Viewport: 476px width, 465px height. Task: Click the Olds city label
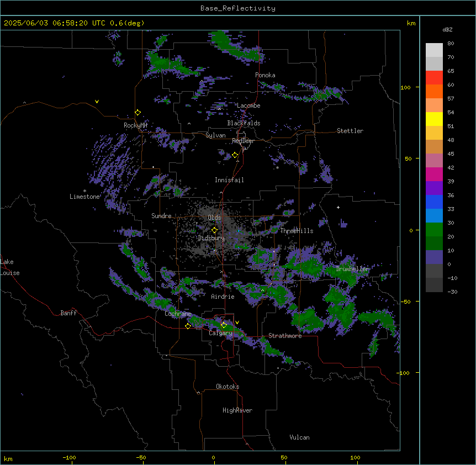214,218
